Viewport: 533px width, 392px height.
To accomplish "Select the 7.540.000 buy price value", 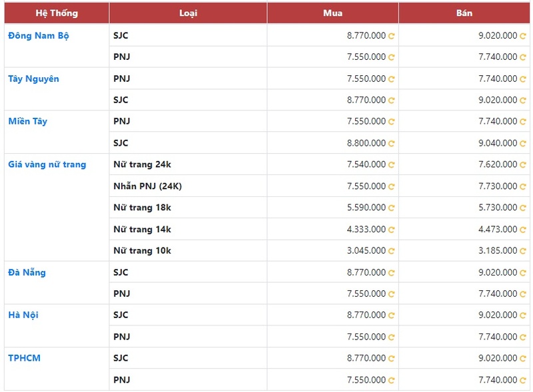I will click(x=366, y=164).
